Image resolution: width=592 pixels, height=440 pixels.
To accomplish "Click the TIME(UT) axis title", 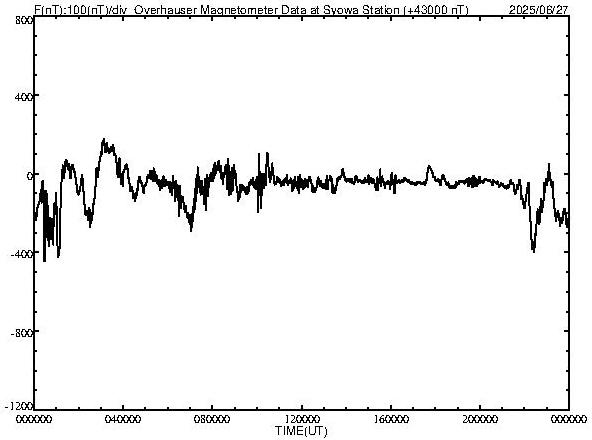I will coord(301,431).
